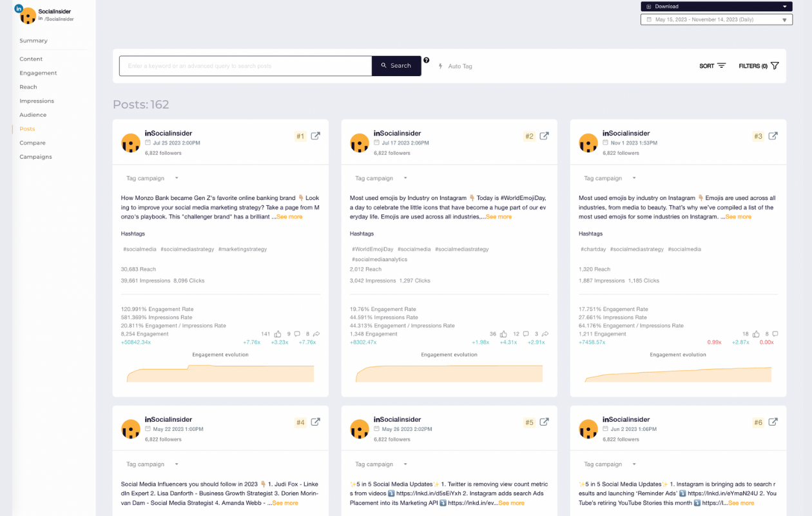Click the Socialinsider profile avatar in sidebar
The image size is (812, 516).
[28, 15]
